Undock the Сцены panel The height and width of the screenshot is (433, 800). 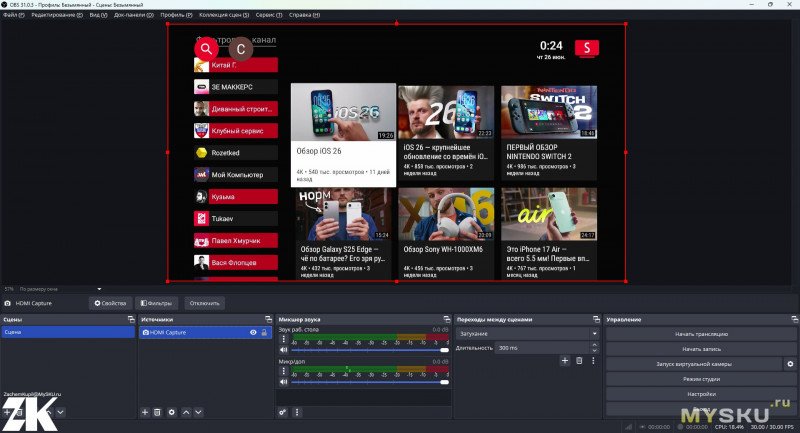tap(131, 319)
